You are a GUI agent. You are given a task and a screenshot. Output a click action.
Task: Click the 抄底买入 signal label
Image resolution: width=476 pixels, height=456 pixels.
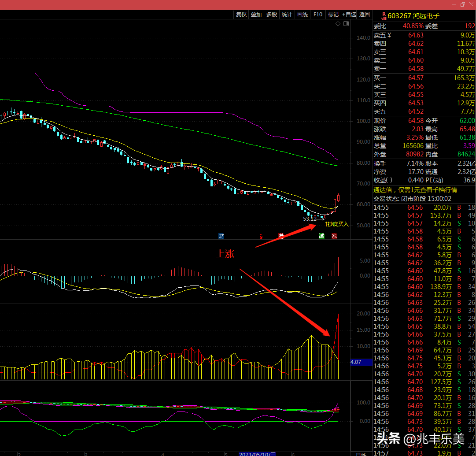337,224
